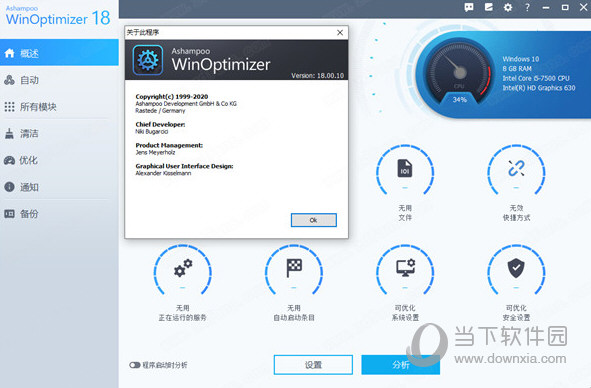Open help question mark in title bar
This screenshot has width=591, height=388.
coord(527,7)
